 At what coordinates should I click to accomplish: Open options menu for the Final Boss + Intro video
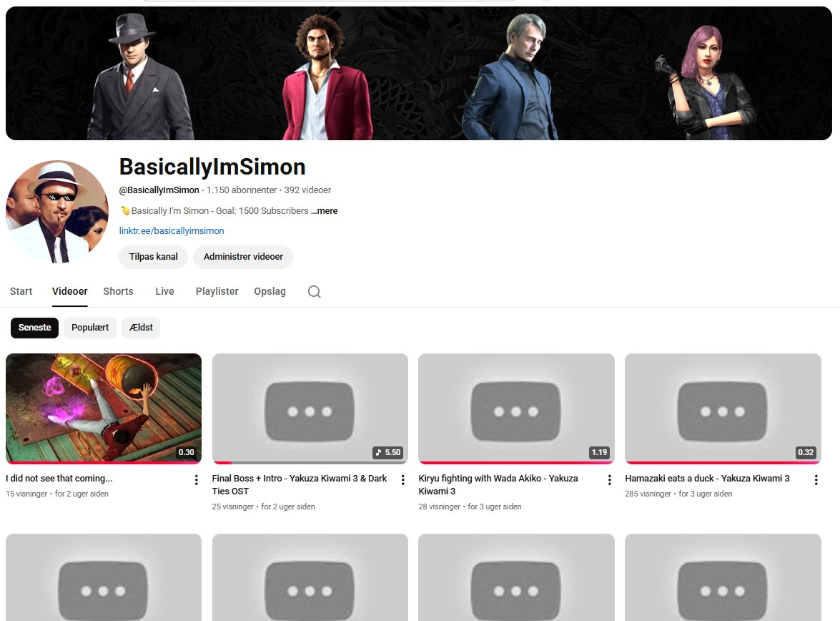pyautogui.click(x=402, y=479)
